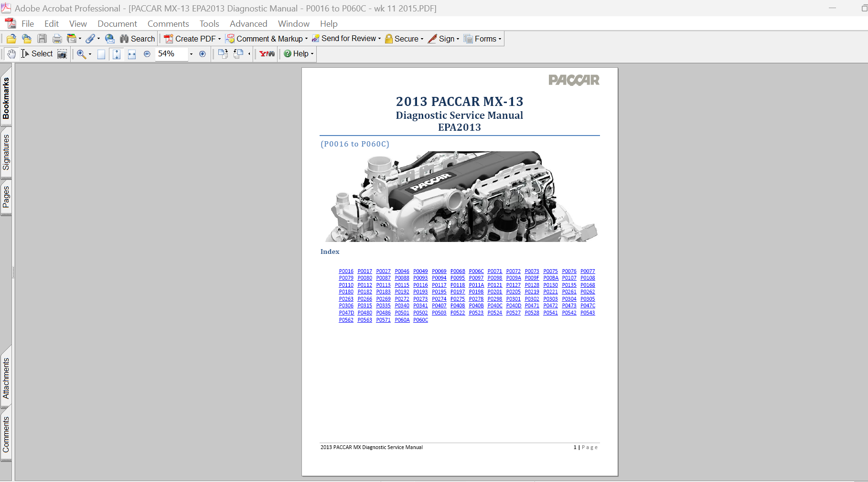Open the File menu
868x482 pixels.
(x=28, y=24)
